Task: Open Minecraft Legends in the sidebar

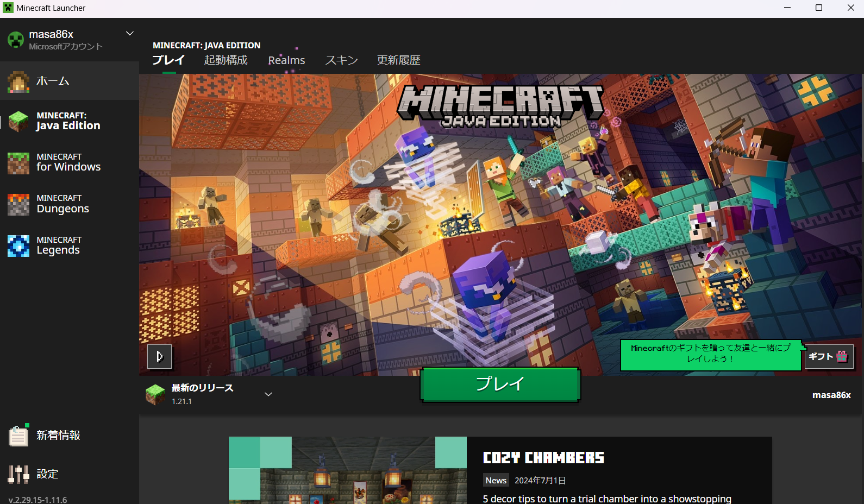Action: click(x=70, y=245)
